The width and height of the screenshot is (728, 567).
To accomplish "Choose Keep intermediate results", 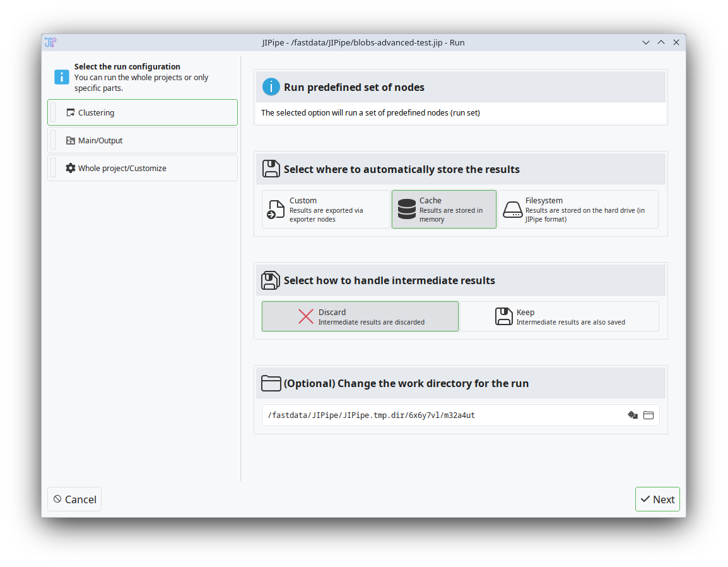I will [559, 316].
